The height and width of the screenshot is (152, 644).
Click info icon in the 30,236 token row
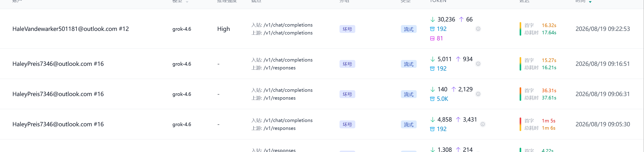coord(478,29)
